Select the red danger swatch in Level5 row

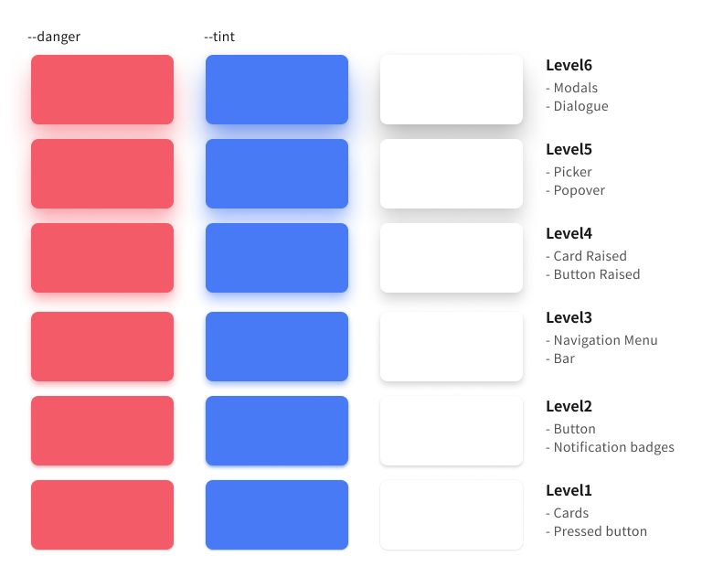(x=102, y=174)
